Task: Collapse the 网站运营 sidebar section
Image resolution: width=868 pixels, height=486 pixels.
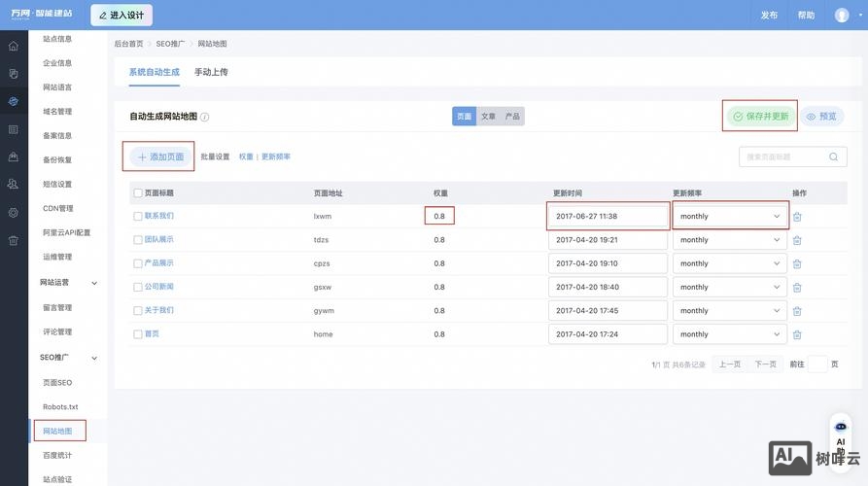Action: [x=94, y=283]
